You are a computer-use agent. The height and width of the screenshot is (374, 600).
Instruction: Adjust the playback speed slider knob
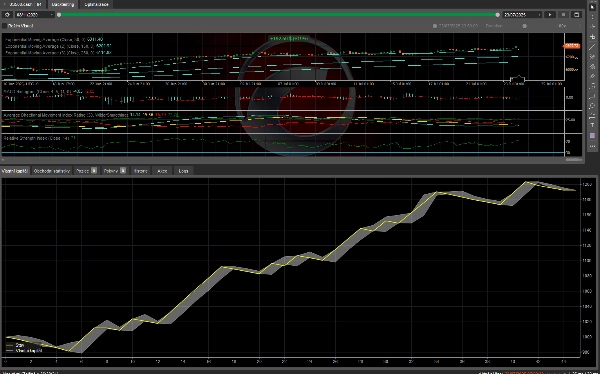(525, 26)
